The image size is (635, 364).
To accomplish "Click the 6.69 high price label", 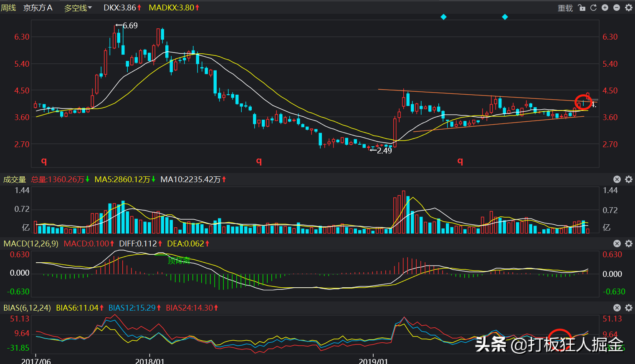I will click(x=130, y=25).
